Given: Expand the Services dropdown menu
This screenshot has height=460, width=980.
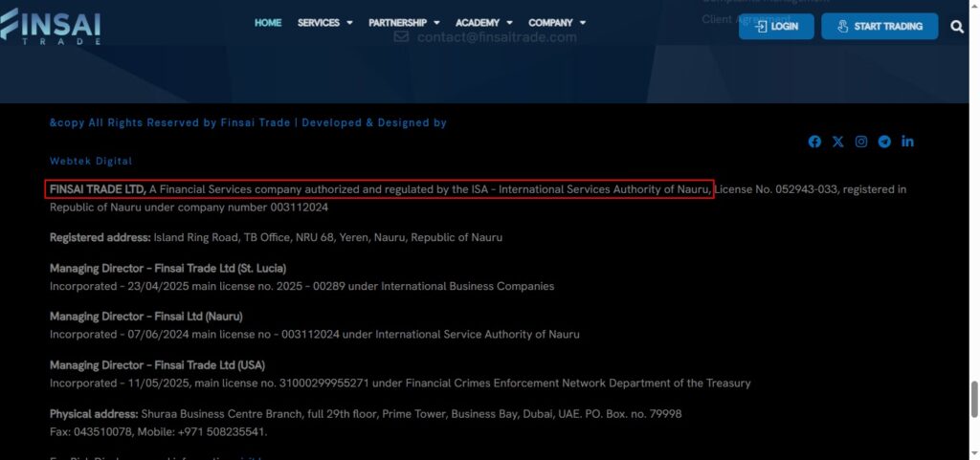Looking at the screenshot, I should coord(324,23).
